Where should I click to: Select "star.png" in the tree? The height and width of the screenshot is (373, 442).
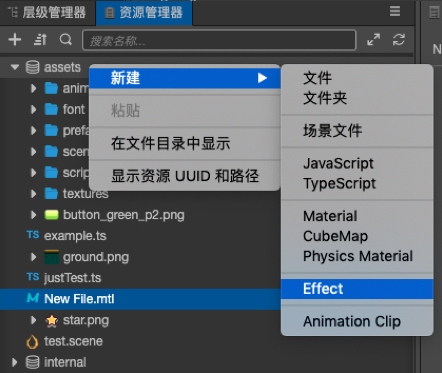86,321
